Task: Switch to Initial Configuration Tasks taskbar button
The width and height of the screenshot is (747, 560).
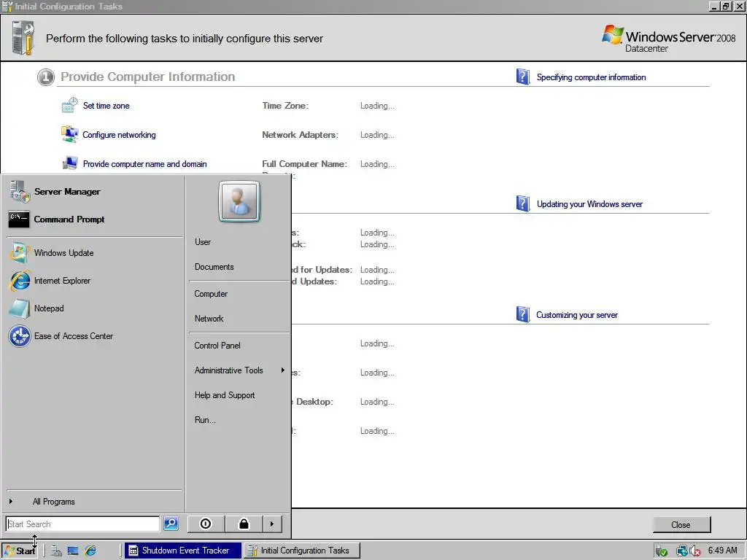Action: (x=302, y=551)
